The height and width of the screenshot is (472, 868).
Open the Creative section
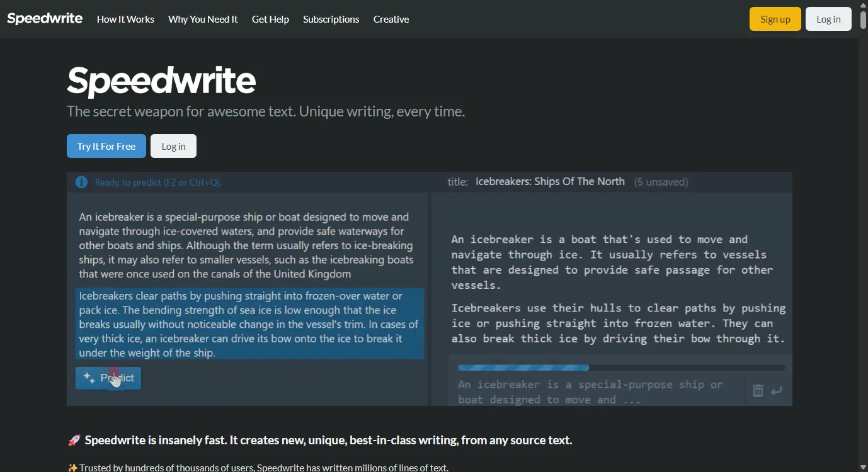(391, 19)
